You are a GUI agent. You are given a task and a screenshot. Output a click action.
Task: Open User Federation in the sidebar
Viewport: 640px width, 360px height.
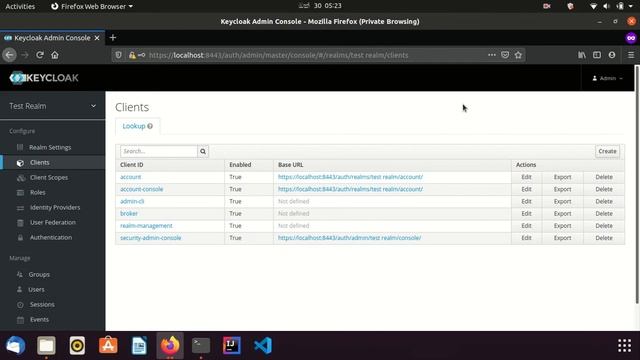pos(53,222)
